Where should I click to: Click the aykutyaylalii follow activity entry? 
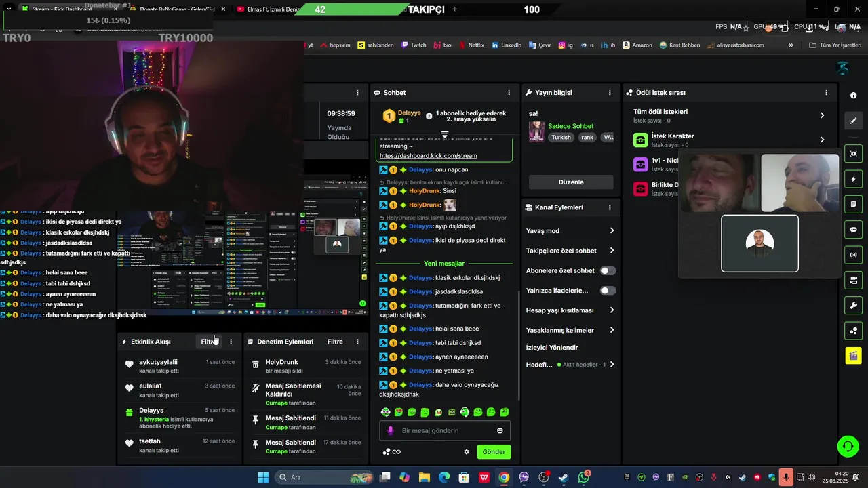180,366
